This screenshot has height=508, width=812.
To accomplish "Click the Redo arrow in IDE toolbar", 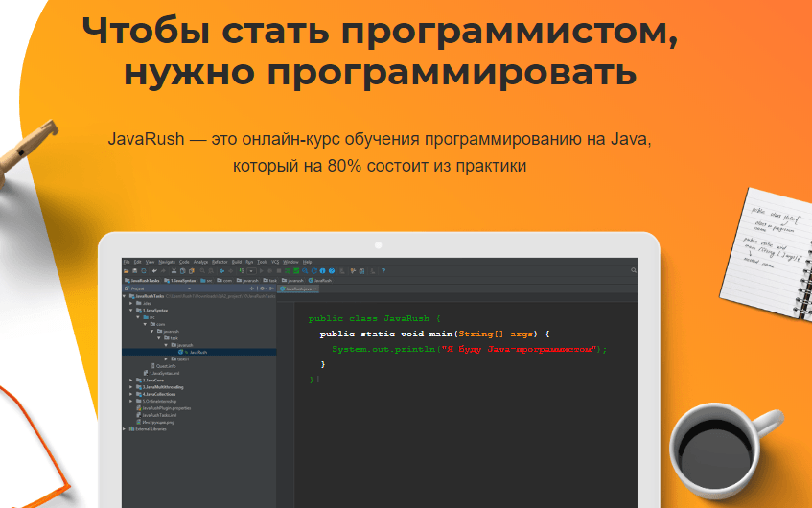I will coord(163,271).
